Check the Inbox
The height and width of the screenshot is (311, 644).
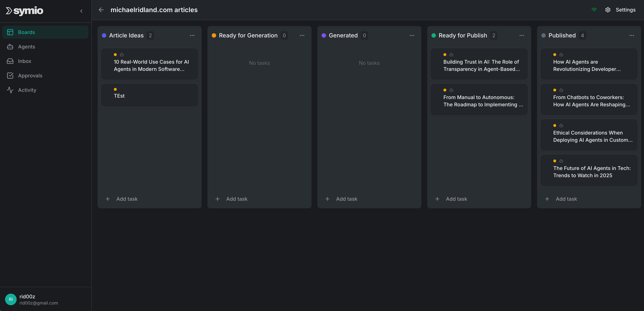[x=24, y=61]
